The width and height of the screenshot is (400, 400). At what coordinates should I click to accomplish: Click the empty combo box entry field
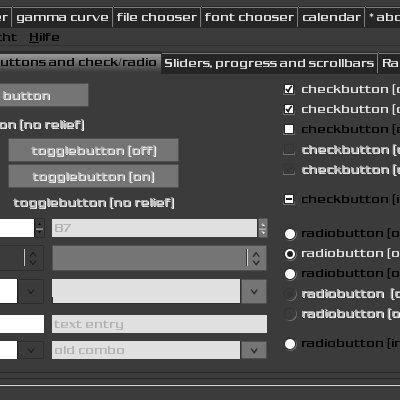(146, 291)
